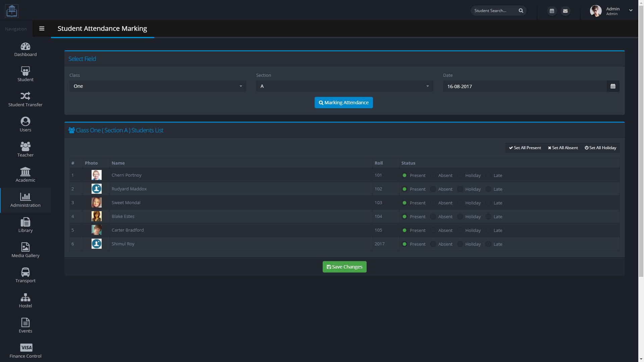Click the student search magnifier icon
The height and width of the screenshot is (362, 644).
point(521,11)
